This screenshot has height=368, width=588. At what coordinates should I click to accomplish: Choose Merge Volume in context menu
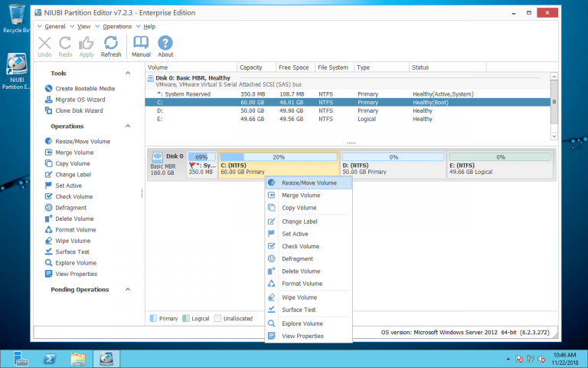[x=309, y=195]
